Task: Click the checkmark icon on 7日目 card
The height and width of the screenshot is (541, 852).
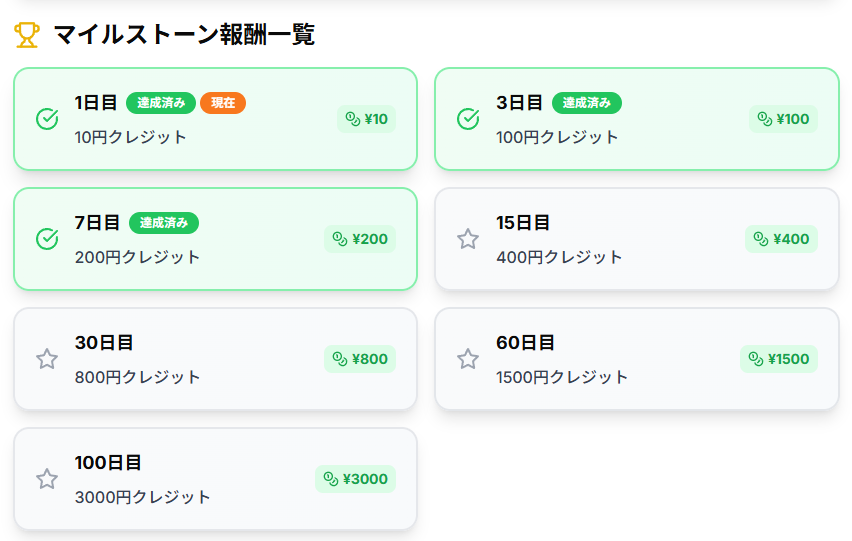Action: (47, 239)
